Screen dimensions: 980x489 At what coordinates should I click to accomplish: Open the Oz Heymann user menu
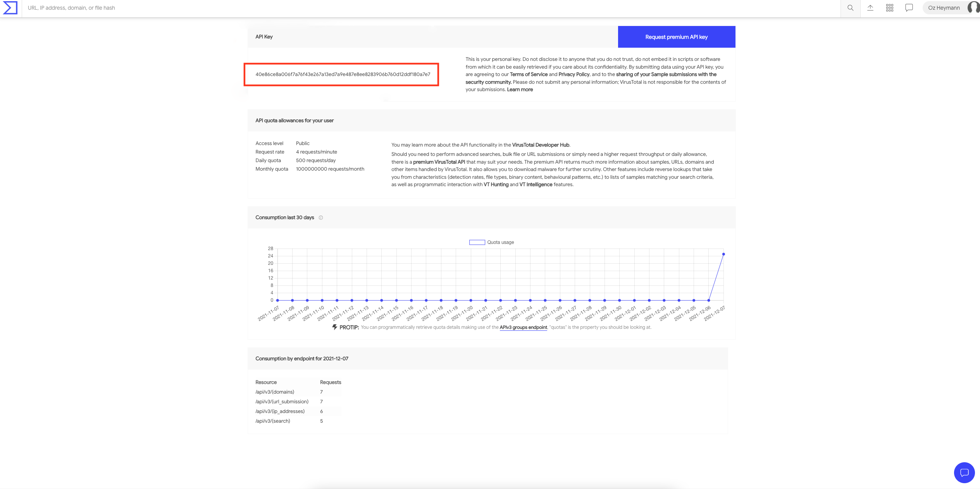(x=944, y=8)
